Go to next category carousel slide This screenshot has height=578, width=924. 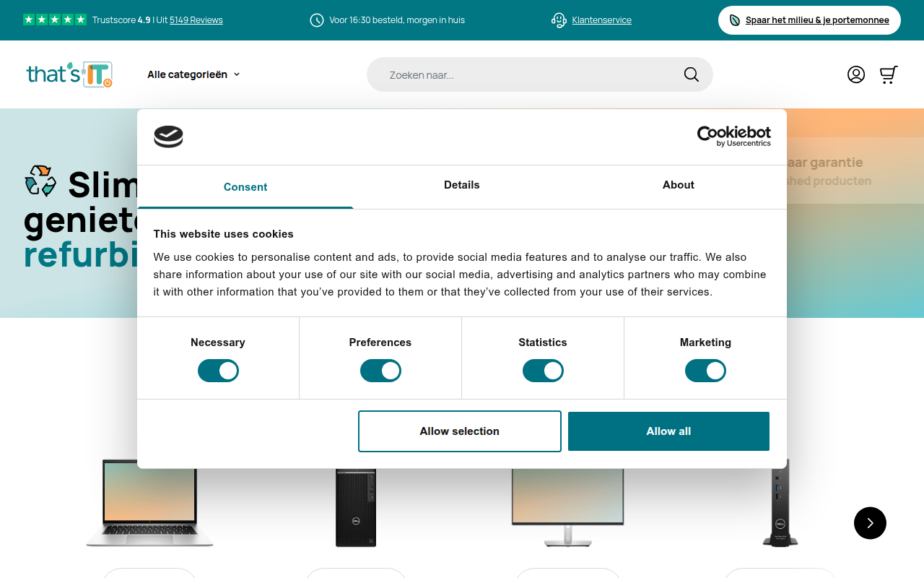coord(870,522)
